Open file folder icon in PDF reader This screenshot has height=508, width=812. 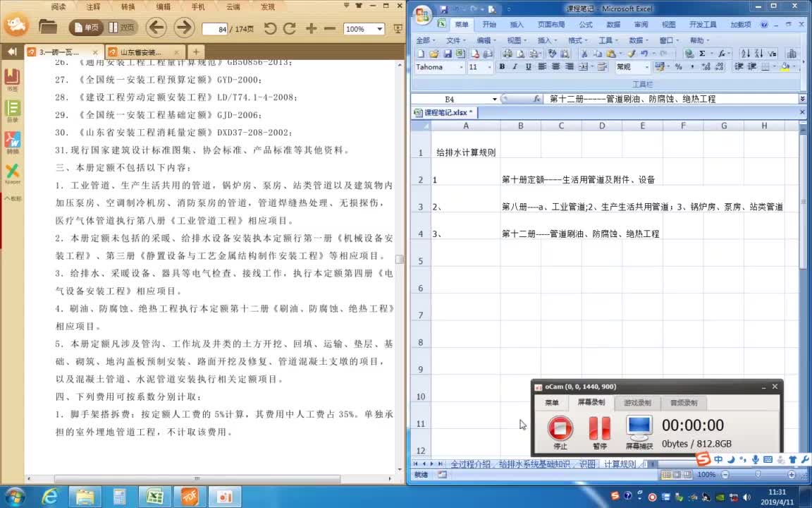click(48, 28)
